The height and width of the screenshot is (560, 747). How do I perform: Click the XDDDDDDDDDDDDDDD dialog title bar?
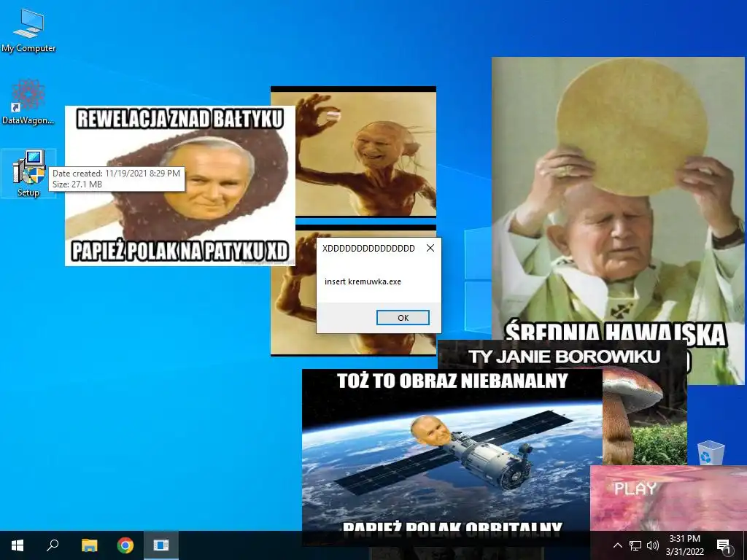click(369, 248)
